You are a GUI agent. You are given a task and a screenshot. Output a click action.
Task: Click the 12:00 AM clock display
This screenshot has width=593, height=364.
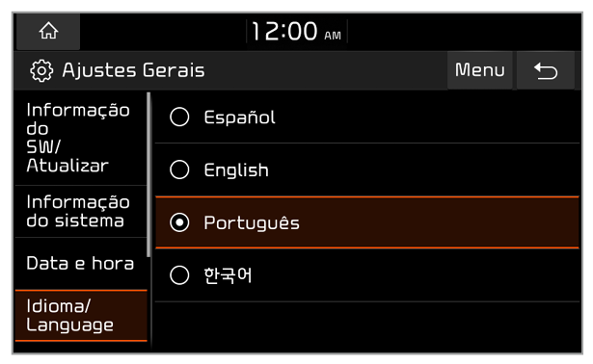point(297,32)
